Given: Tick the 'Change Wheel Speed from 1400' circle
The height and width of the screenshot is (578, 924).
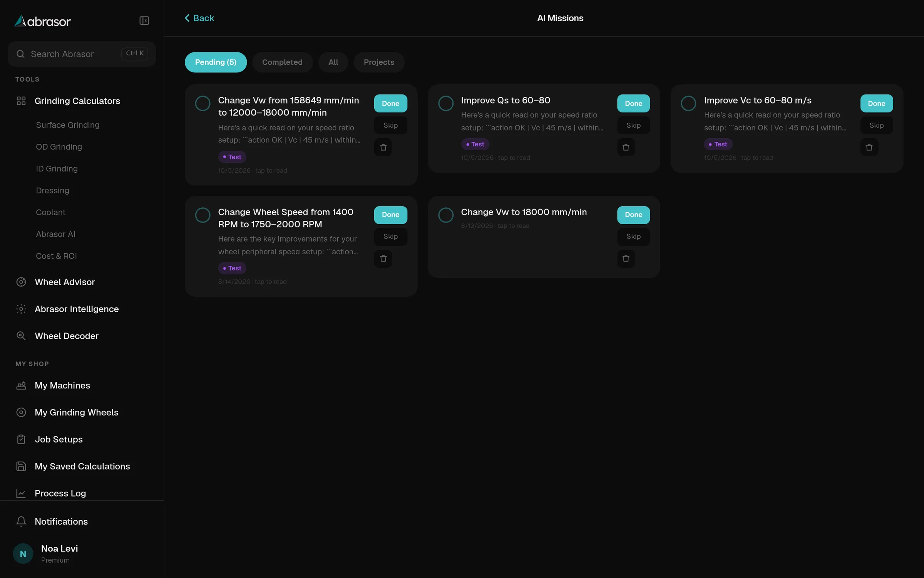Looking at the screenshot, I should click(203, 215).
